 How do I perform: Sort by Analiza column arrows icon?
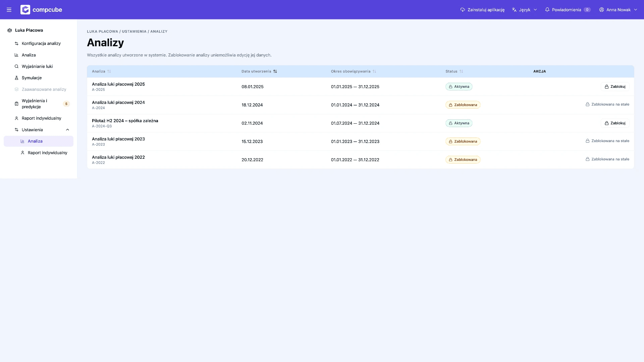(109, 71)
